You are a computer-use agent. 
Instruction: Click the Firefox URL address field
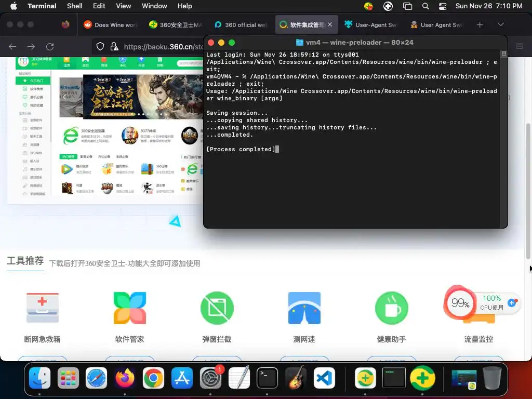163,46
